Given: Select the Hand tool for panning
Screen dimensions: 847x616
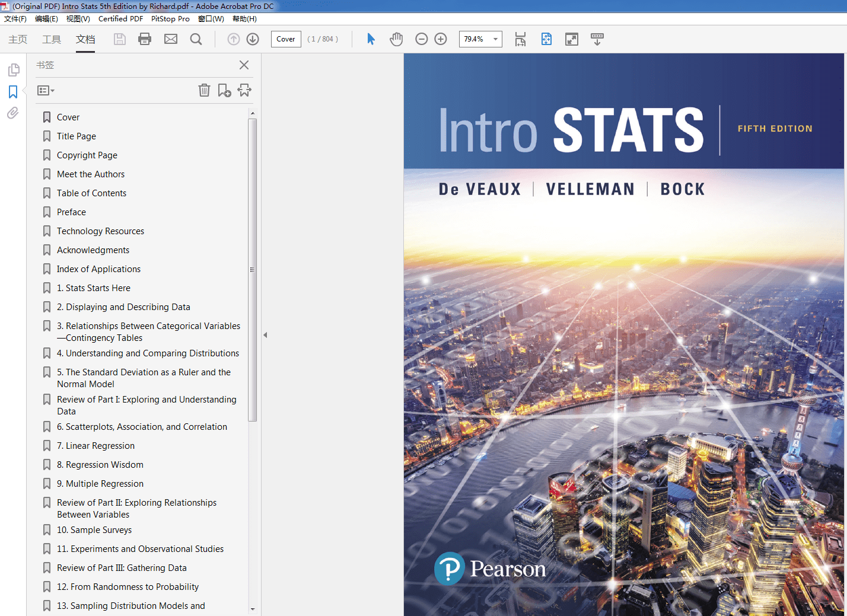Looking at the screenshot, I should coord(396,39).
